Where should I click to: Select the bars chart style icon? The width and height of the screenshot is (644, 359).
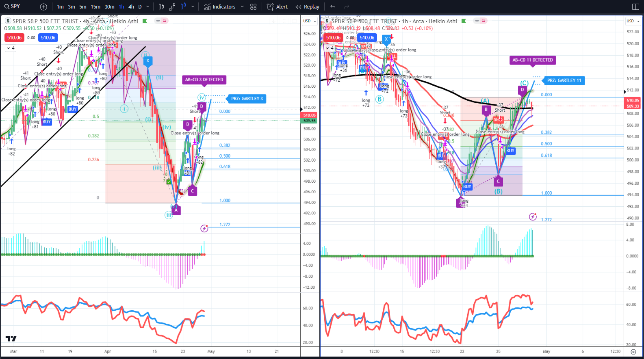161,6
